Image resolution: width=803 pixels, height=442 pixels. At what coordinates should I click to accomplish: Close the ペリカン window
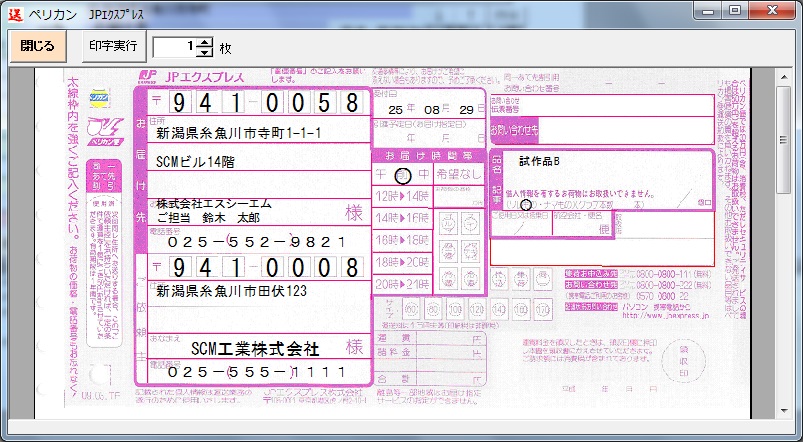coord(771,10)
